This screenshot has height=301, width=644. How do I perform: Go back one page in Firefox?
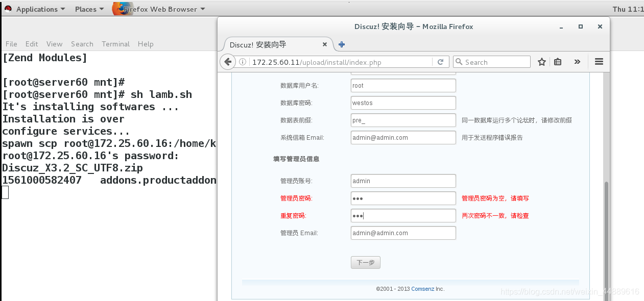[x=228, y=62]
